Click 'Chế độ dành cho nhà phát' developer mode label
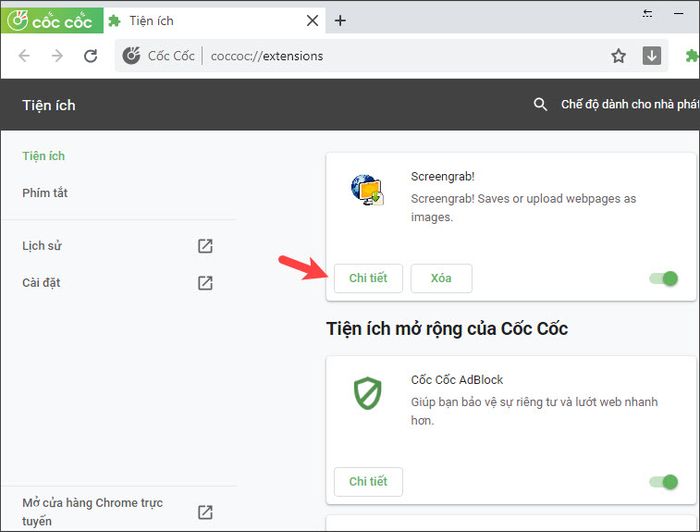This screenshot has width=700, height=532. coord(630,104)
